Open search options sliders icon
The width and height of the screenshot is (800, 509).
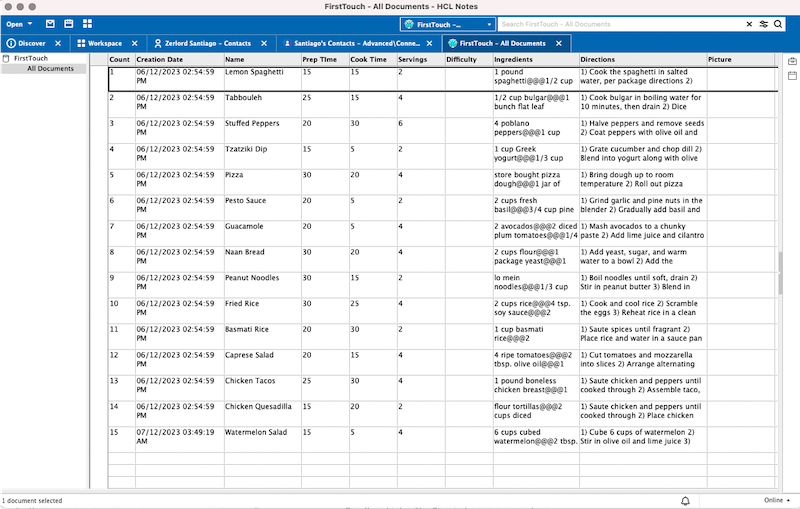click(763, 24)
